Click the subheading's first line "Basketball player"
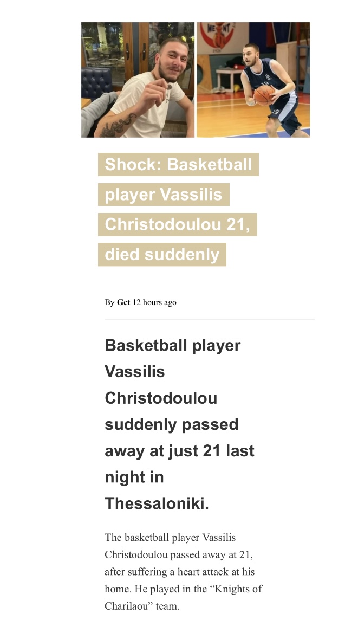The image size is (364, 633). (173, 345)
